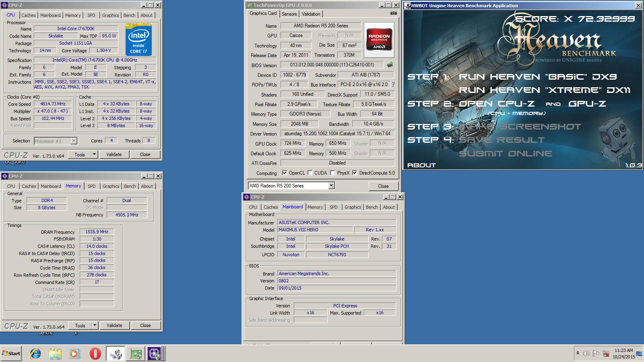Open Action Center flag tray icon

[596, 354]
